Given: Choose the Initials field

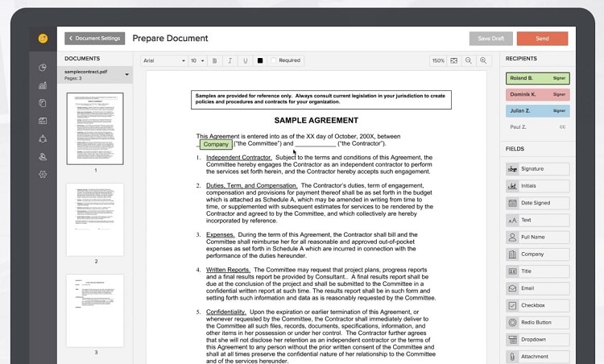Looking at the screenshot, I should (538, 186).
